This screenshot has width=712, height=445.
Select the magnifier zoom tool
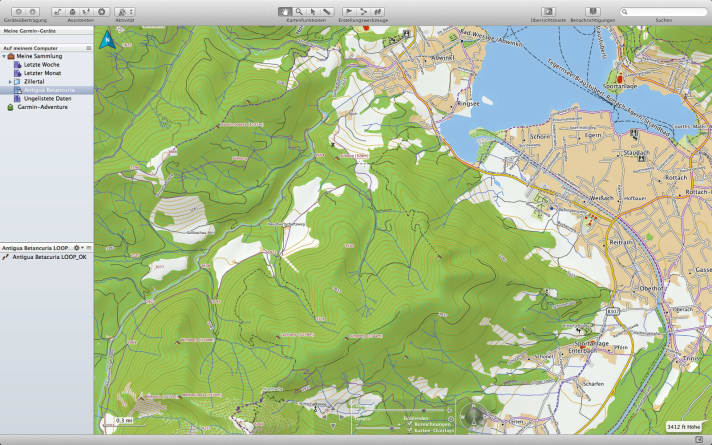pos(299,11)
